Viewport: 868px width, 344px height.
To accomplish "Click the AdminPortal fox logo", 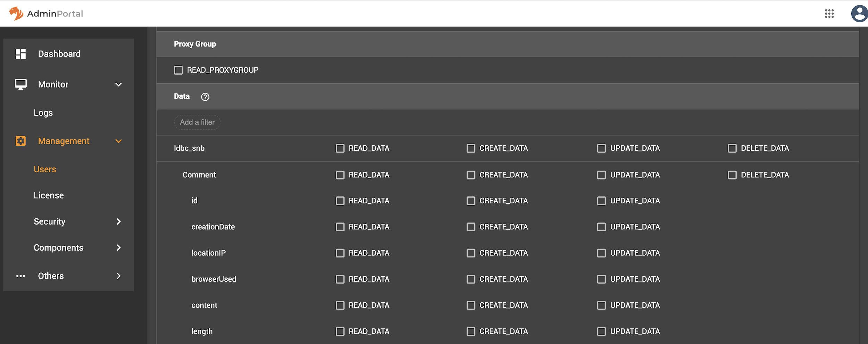I will 15,13.
